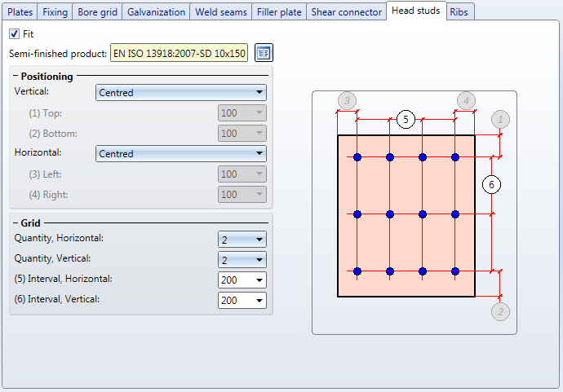Click circled number 1 in diagram

pos(501,120)
